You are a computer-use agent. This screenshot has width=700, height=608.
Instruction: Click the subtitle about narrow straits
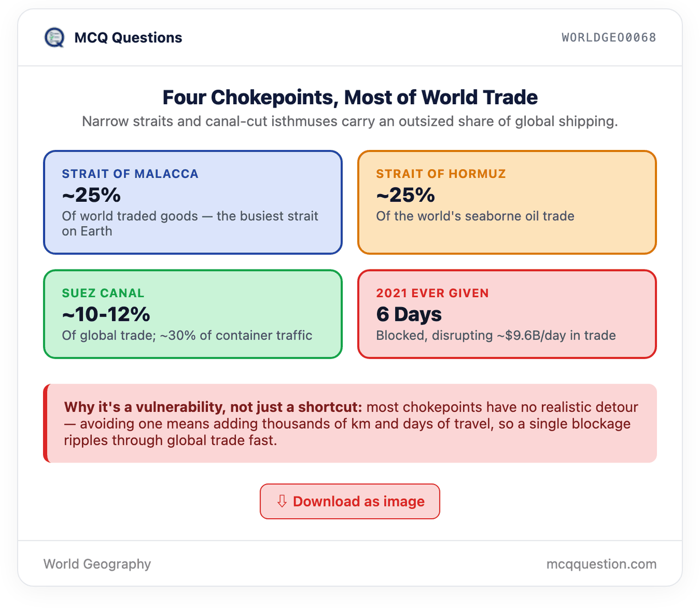[350, 121]
